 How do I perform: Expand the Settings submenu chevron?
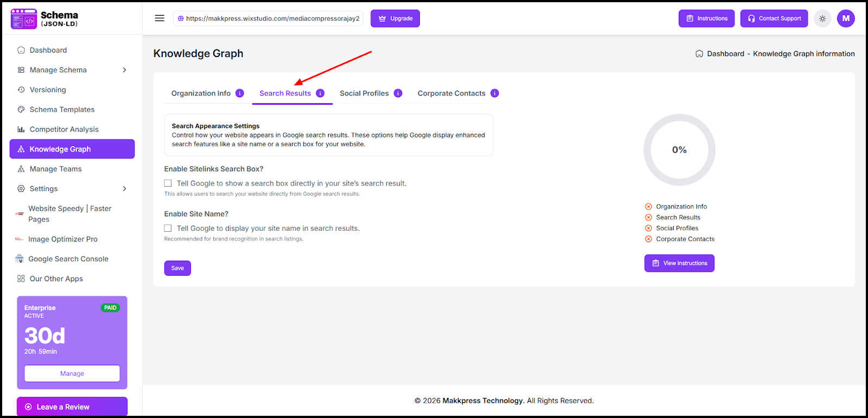pyautogui.click(x=124, y=189)
